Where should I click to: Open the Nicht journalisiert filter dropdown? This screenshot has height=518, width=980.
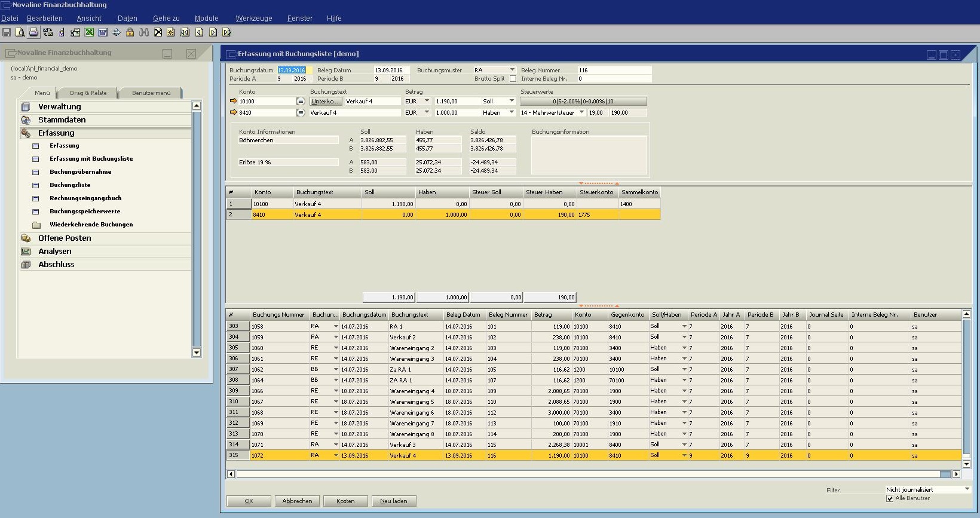point(967,489)
